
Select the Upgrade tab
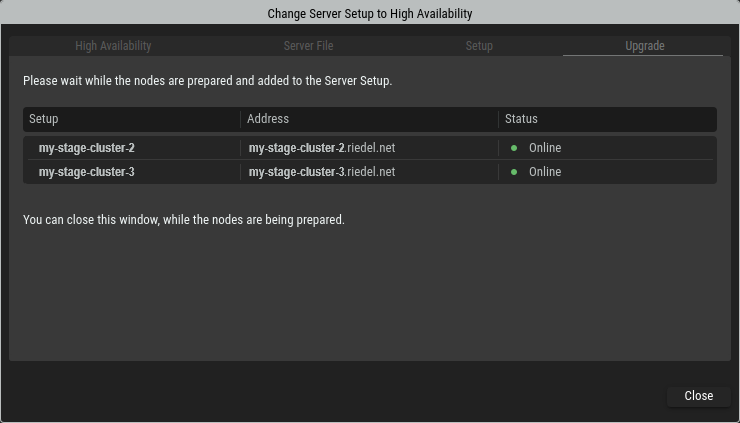[644, 46]
